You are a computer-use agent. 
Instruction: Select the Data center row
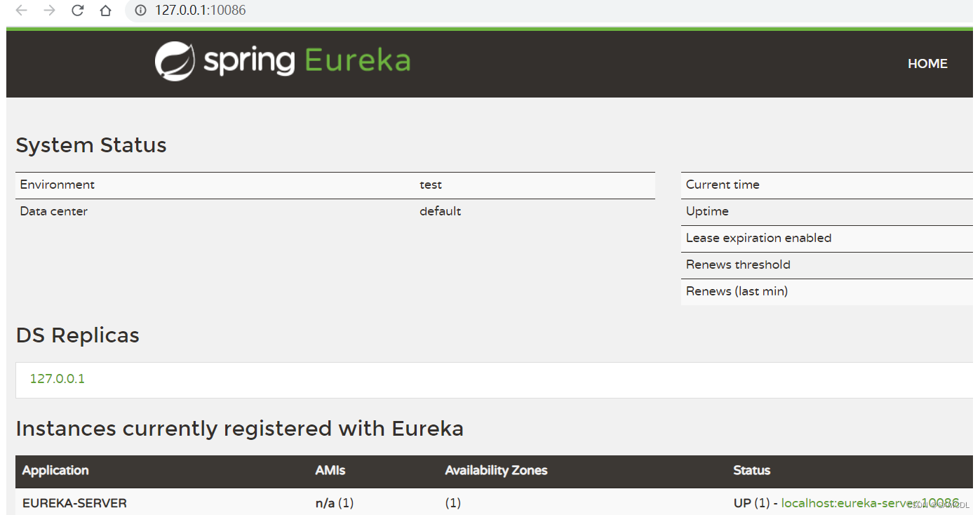click(x=53, y=211)
